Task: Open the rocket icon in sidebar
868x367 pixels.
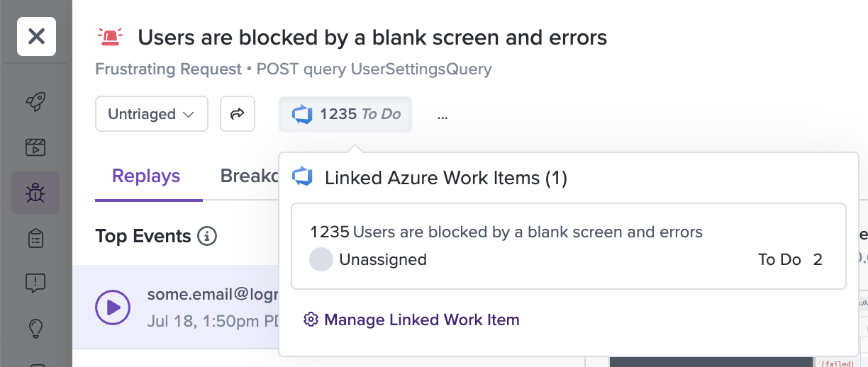Action: pos(35,102)
